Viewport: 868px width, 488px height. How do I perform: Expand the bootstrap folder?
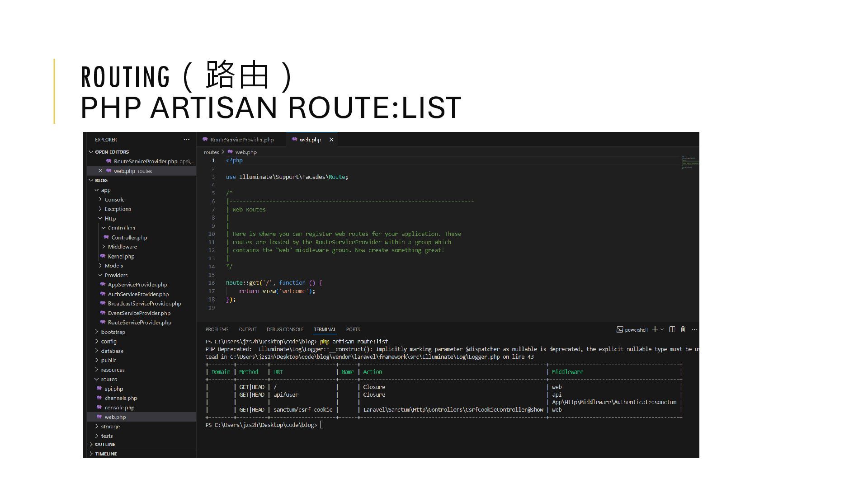[113, 332]
